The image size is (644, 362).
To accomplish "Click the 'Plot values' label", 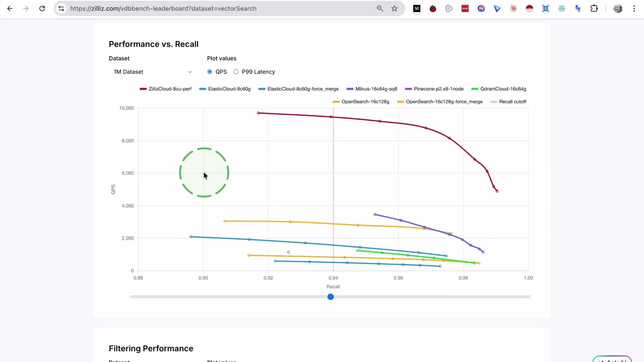I will [x=222, y=58].
